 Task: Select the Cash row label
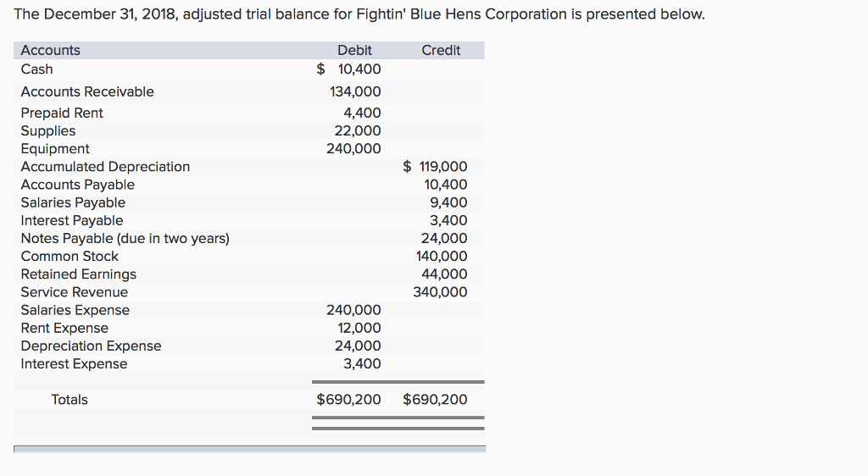36,69
